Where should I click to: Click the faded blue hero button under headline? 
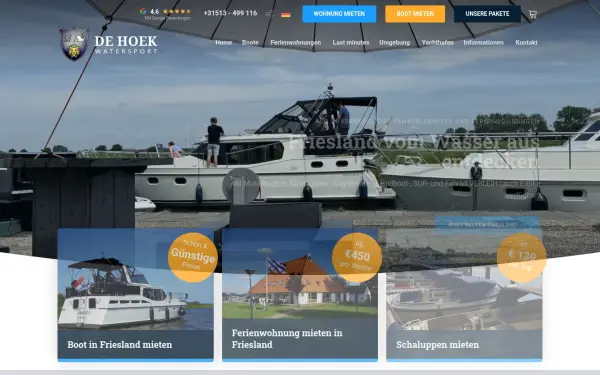pyautogui.click(x=487, y=225)
